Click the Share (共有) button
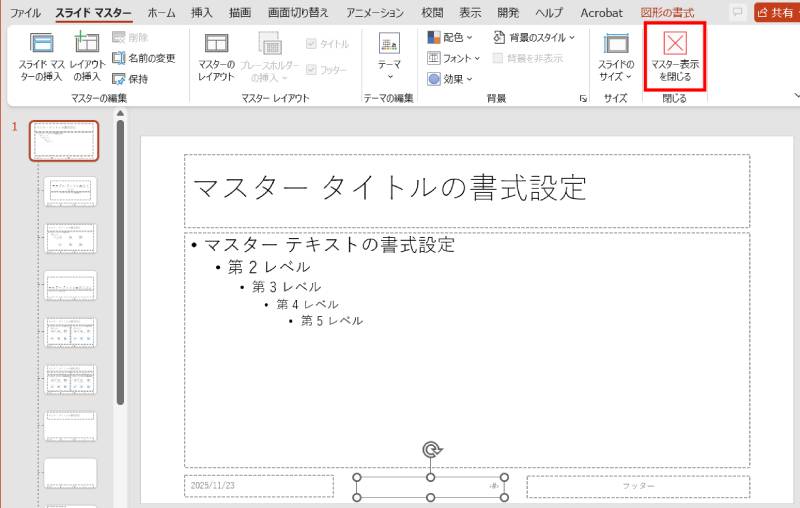This screenshot has height=508, width=800. [x=776, y=13]
